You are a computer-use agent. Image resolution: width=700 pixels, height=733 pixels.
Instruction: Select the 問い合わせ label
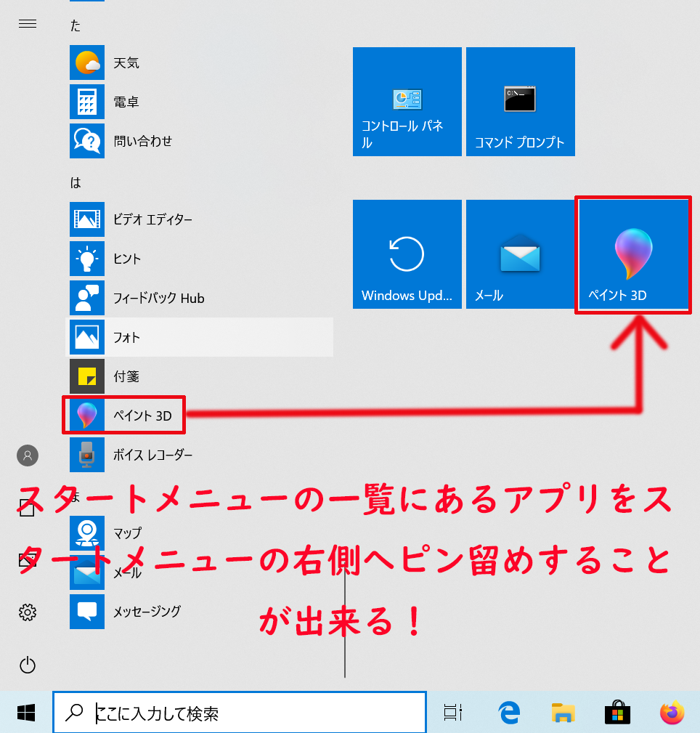pos(143,141)
